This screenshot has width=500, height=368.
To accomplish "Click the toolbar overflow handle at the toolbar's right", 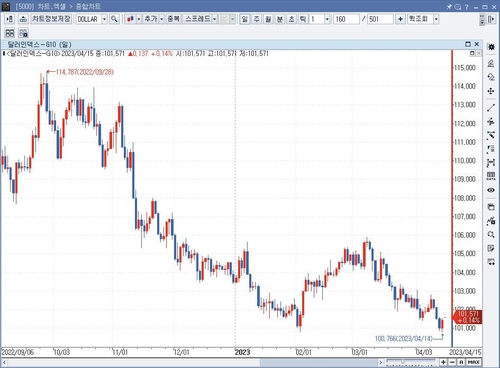I will point(482,20).
